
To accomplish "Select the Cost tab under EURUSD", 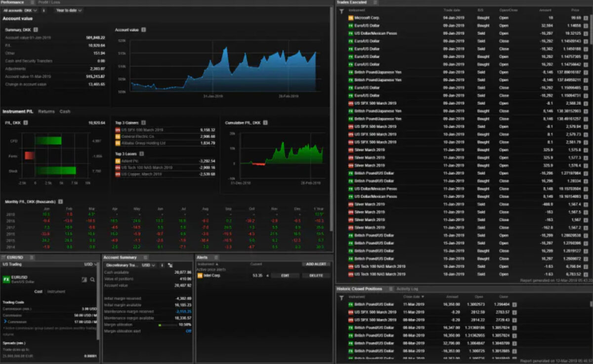I will pyautogui.click(x=38, y=292).
